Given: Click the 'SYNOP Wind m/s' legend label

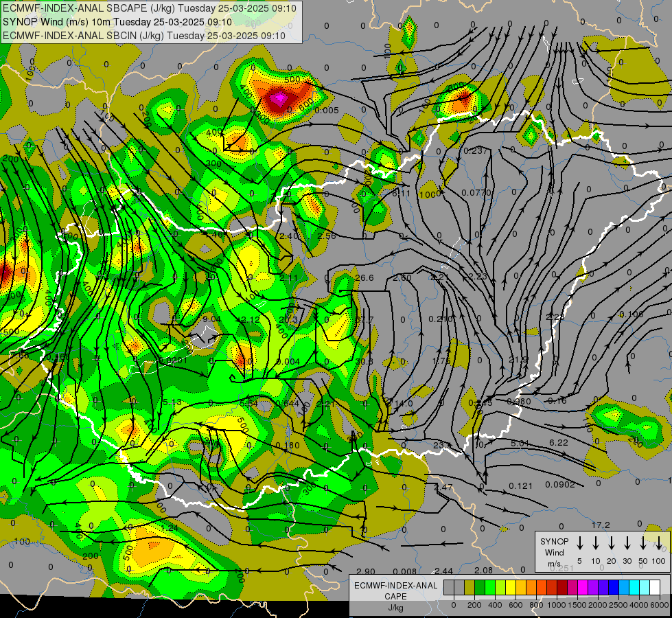Looking at the screenshot, I should point(554,552).
